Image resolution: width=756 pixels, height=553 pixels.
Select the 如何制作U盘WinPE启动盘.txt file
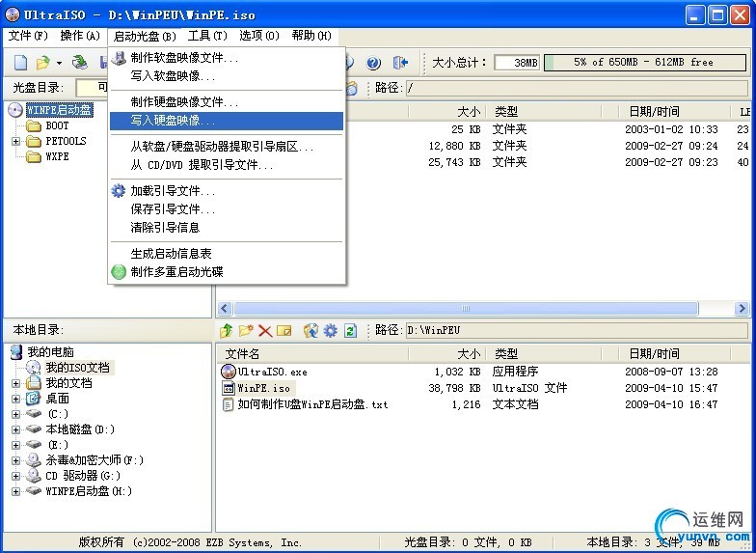click(312, 405)
